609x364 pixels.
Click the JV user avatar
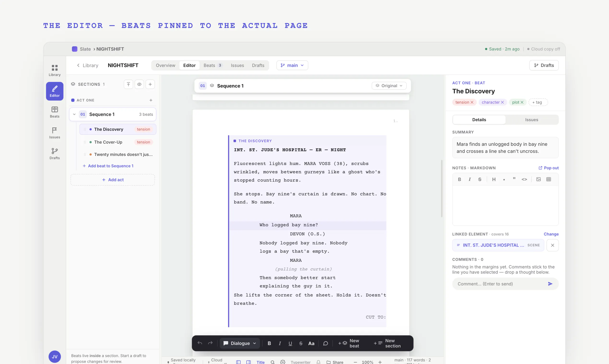tap(54, 357)
